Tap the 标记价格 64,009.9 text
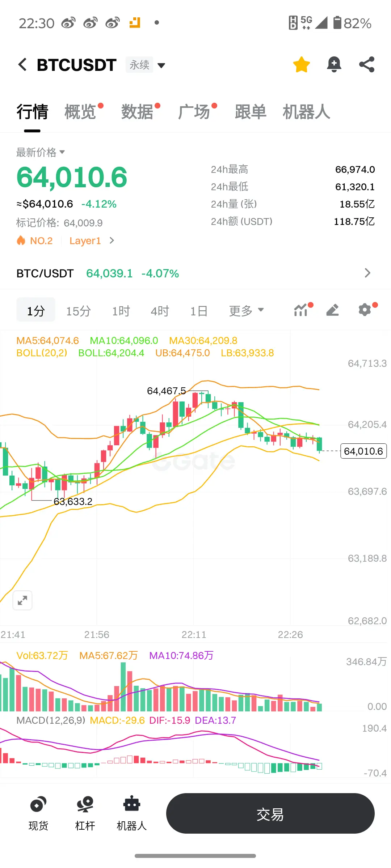 click(59, 223)
